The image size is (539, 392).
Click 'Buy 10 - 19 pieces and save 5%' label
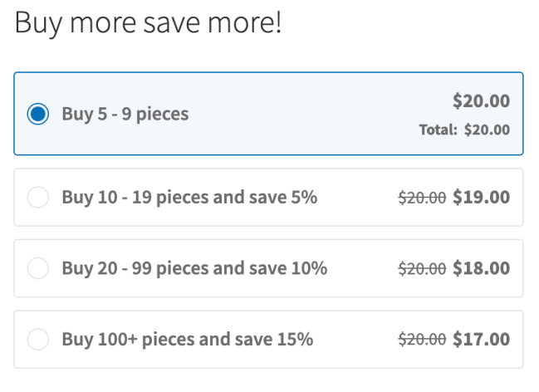pos(189,198)
